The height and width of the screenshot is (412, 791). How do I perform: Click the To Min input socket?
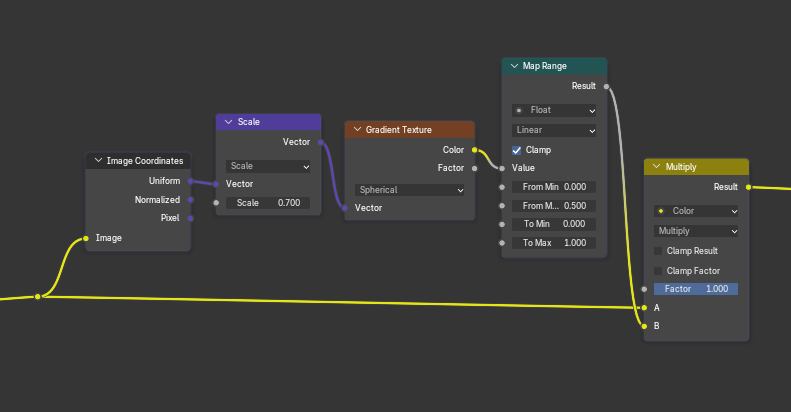[x=502, y=224]
